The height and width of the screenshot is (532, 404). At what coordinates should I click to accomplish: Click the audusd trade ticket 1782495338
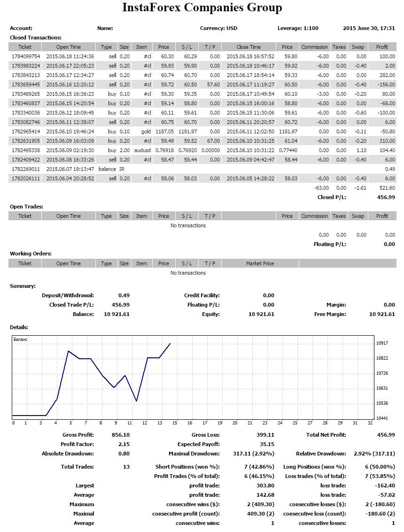pyautogui.click(x=26, y=150)
